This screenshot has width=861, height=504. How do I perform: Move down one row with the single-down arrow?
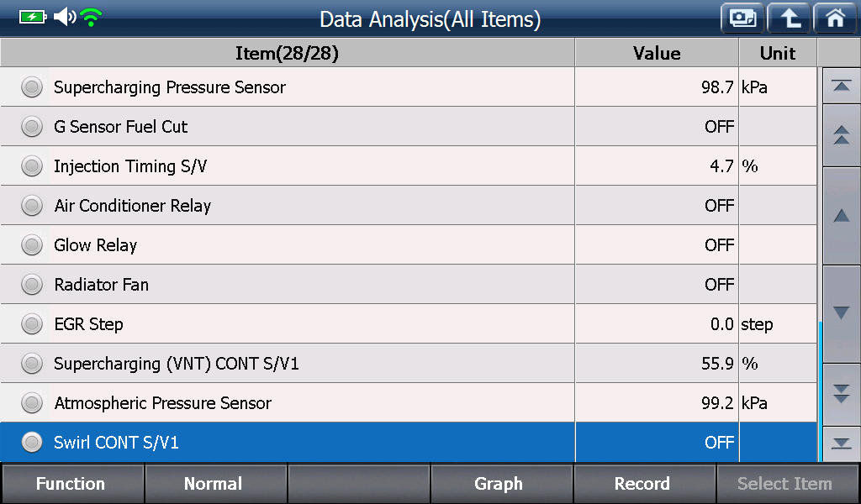[x=841, y=313]
